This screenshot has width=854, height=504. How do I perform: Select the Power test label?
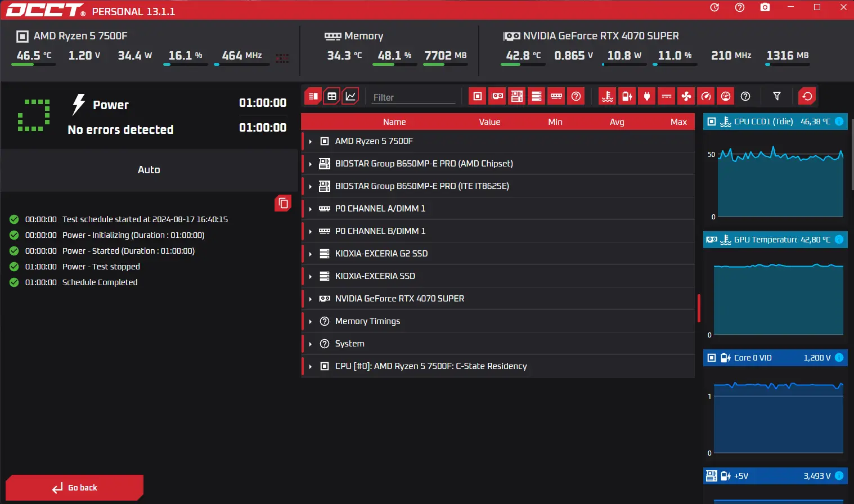click(111, 105)
